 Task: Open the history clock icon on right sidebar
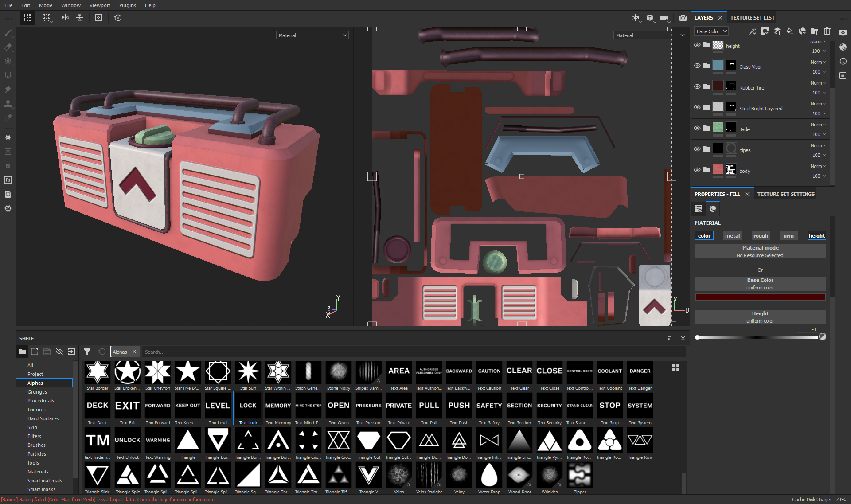843,61
